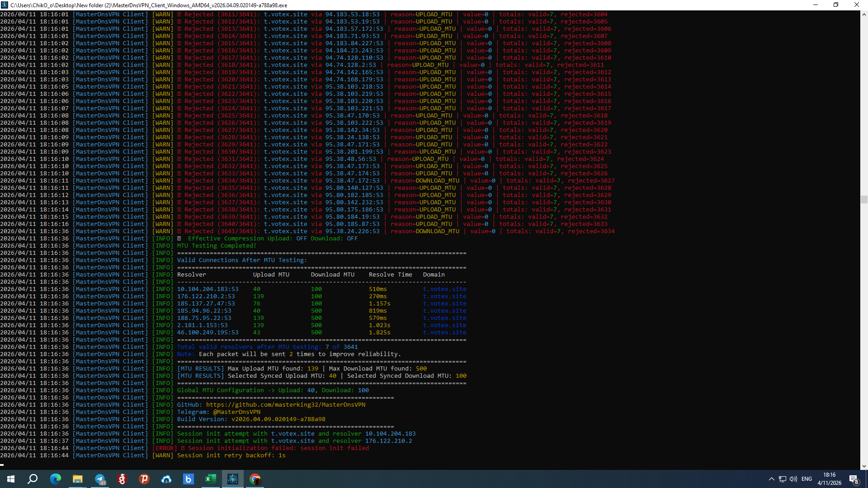Minimize the MasterDnsVPN console window

[816, 5]
